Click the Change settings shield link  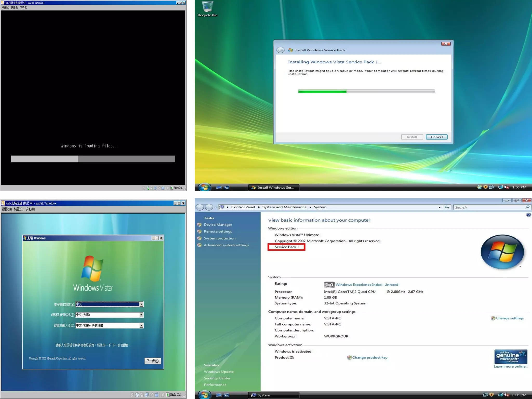point(509,318)
